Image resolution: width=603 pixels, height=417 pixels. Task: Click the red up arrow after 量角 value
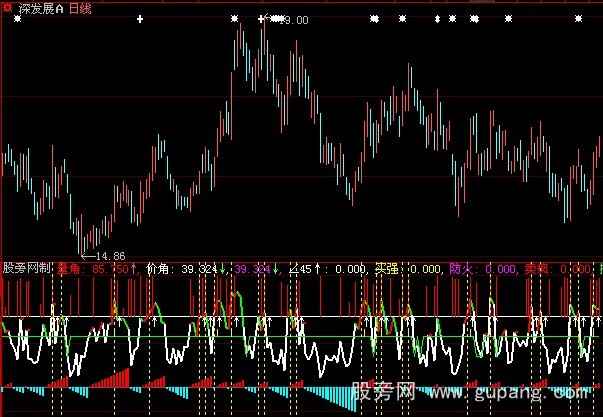[134, 268]
